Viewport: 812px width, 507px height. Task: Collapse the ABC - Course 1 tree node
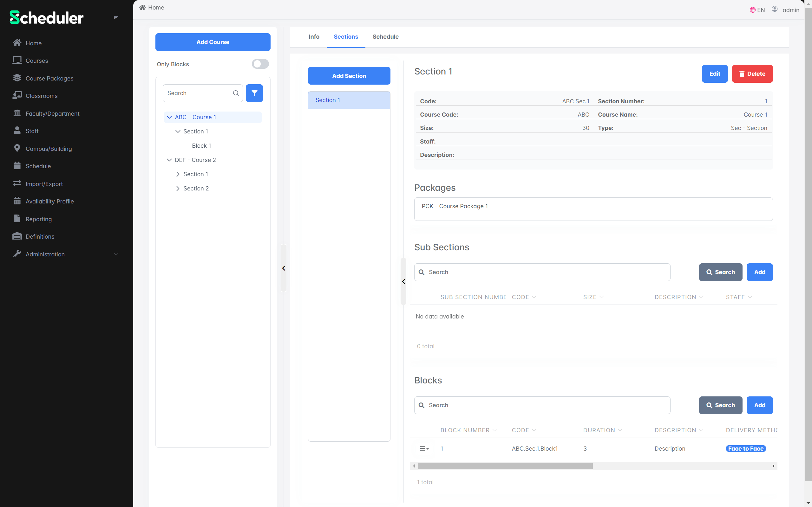tap(169, 117)
